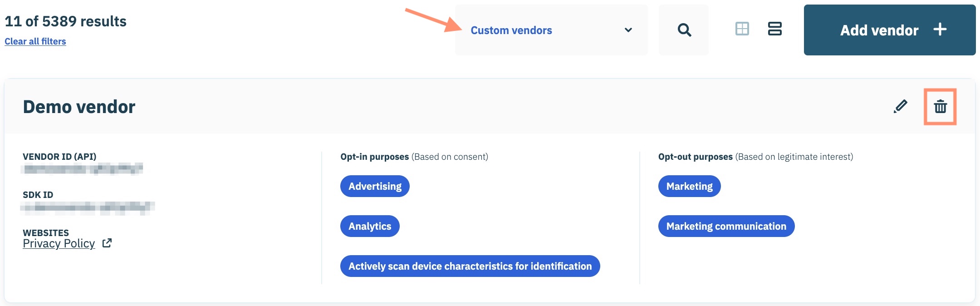
Task: Click the search magnifier icon
Action: point(684,30)
